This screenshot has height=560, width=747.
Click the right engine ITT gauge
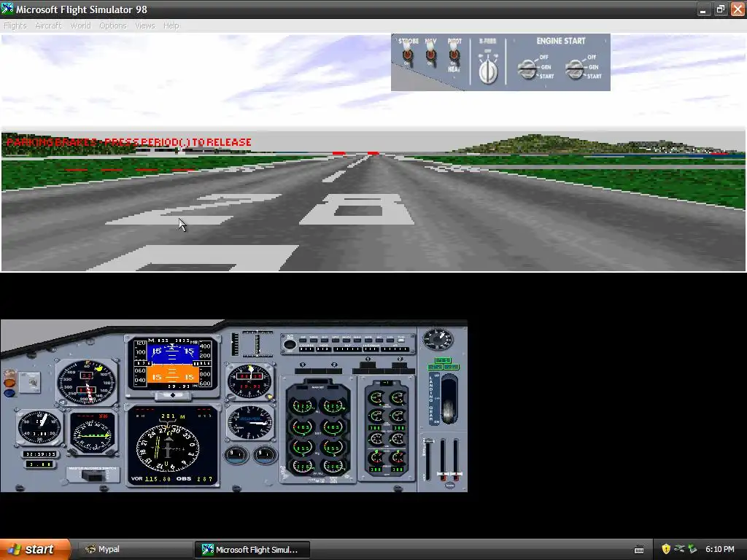pos(333,427)
